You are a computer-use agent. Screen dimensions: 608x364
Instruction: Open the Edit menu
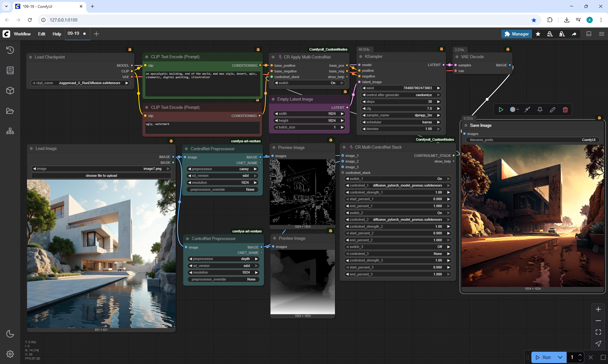[41, 34]
